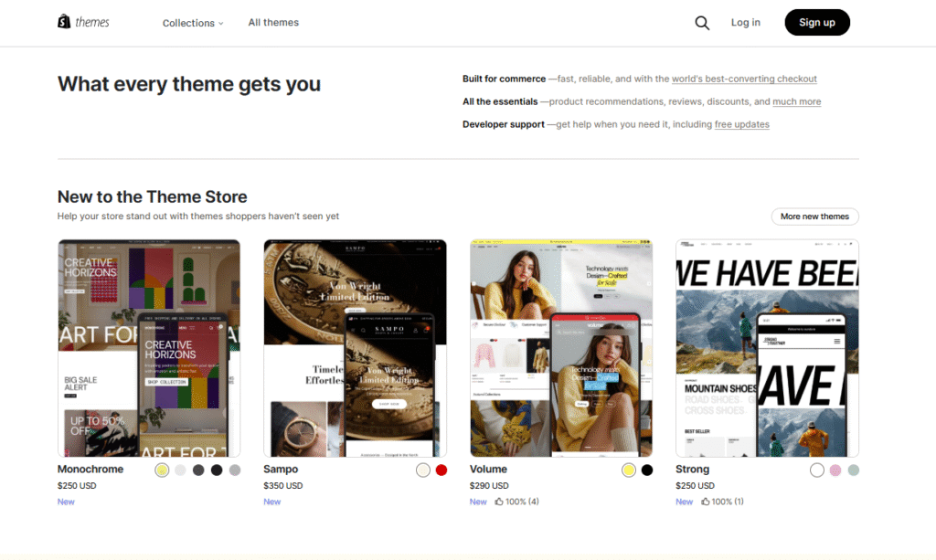Image resolution: width=936 pixels, height=560 pixels.
Task: Expand the Collections dropdown
Action: [x=193, y=23]
